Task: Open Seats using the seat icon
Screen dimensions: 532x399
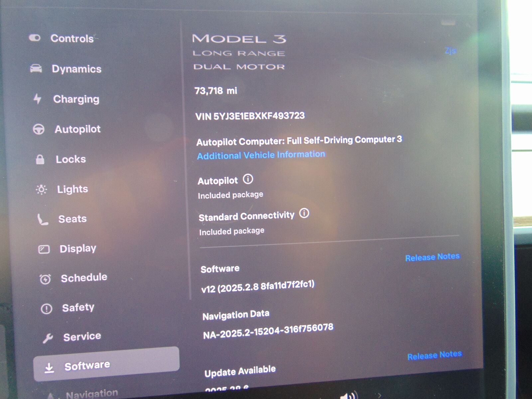Action: 43,219
